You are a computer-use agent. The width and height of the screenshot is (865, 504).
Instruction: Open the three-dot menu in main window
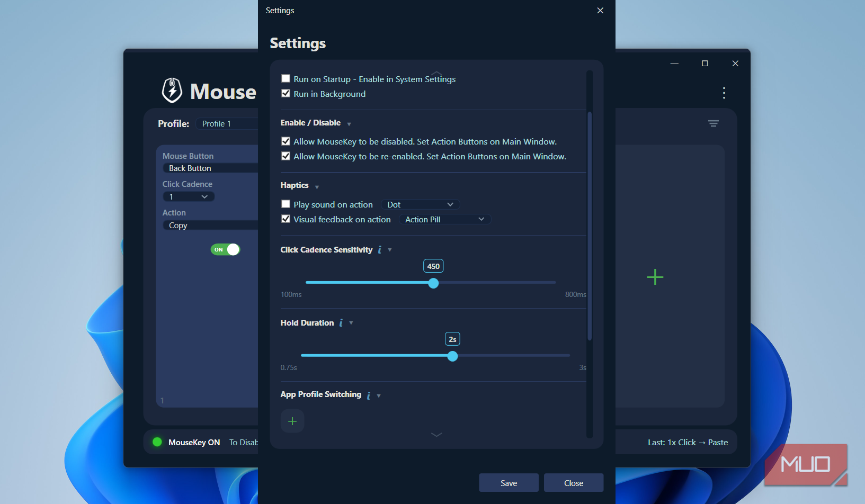(724, 93)
